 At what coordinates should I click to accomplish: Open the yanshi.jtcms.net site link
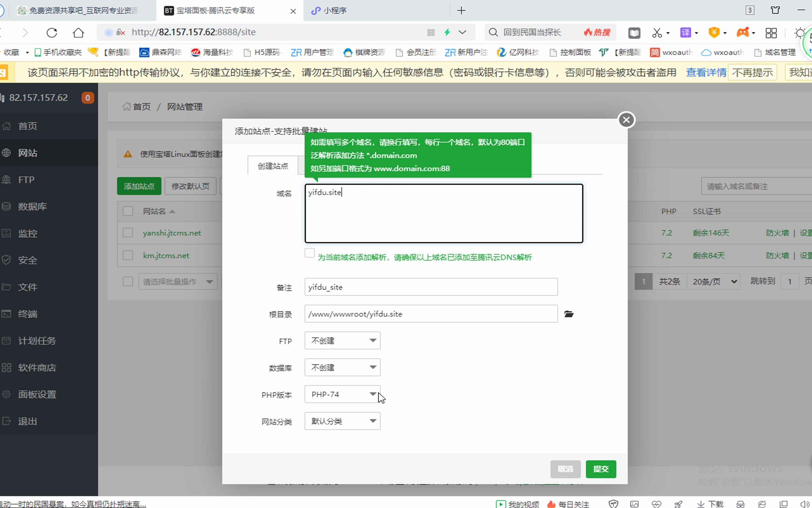click(x=172, y=233)
